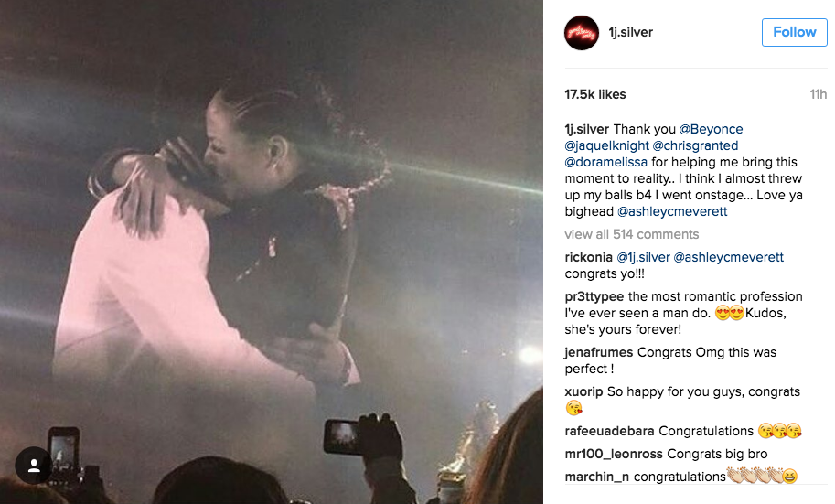835x504 pixels.
Task: Open commenter mr100_leonross's profile
Action: pyautogui.click(x=614, y=454)
